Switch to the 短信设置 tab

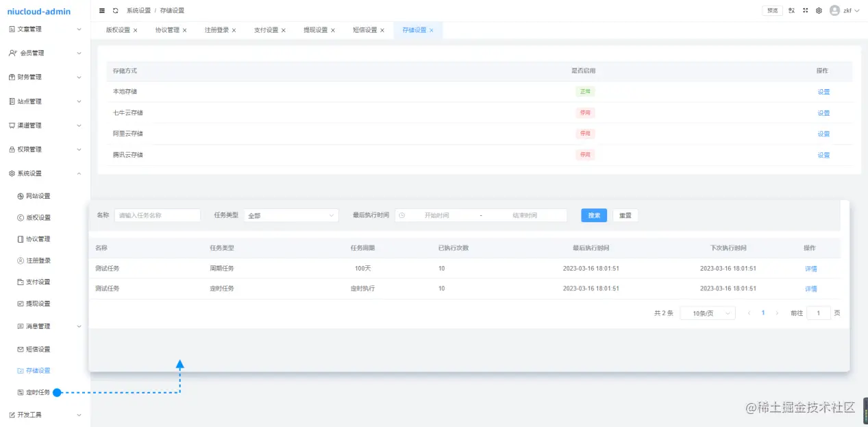click(x=364, y=30)
